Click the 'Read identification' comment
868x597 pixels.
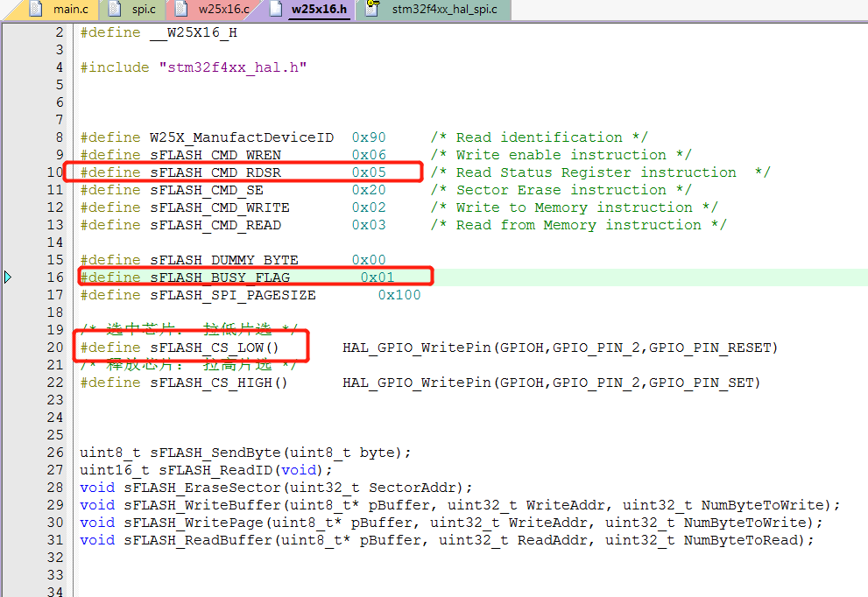539,137
